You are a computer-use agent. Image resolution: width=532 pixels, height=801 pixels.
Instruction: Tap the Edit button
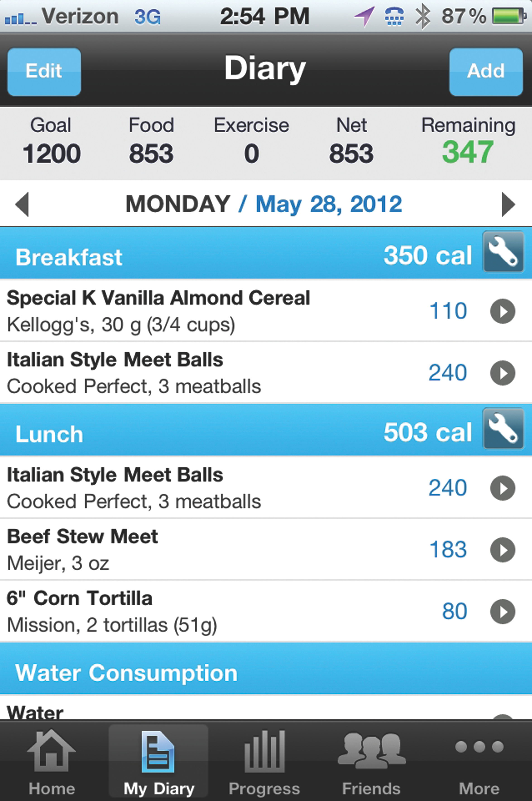tap(44, 71)
